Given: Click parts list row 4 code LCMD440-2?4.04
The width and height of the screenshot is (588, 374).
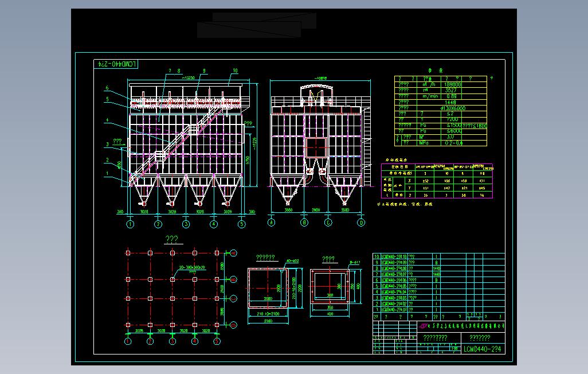Looking at the screenshot, I should coord(394,292).
